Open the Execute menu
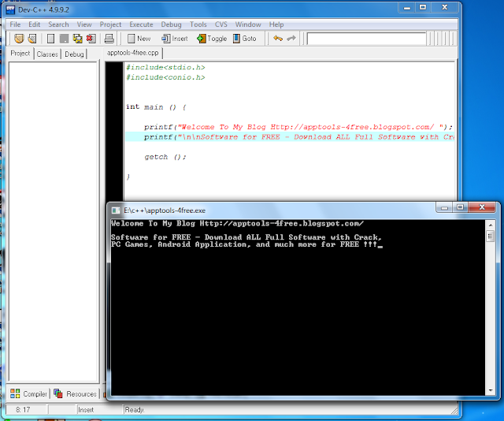The width and height of the screenshot is (504, 421). pos(141,24)
